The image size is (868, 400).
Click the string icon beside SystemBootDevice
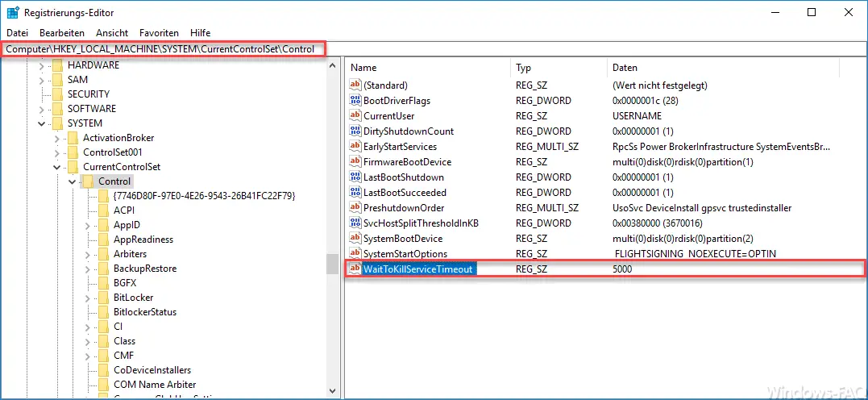pyautogui.click(x=355, y=238)
